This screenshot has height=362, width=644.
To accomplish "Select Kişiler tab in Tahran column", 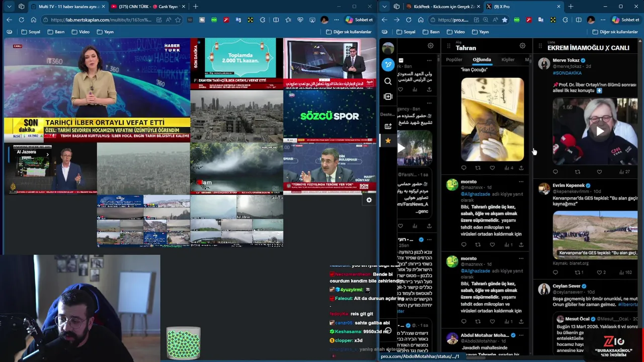I will point(508,60).
